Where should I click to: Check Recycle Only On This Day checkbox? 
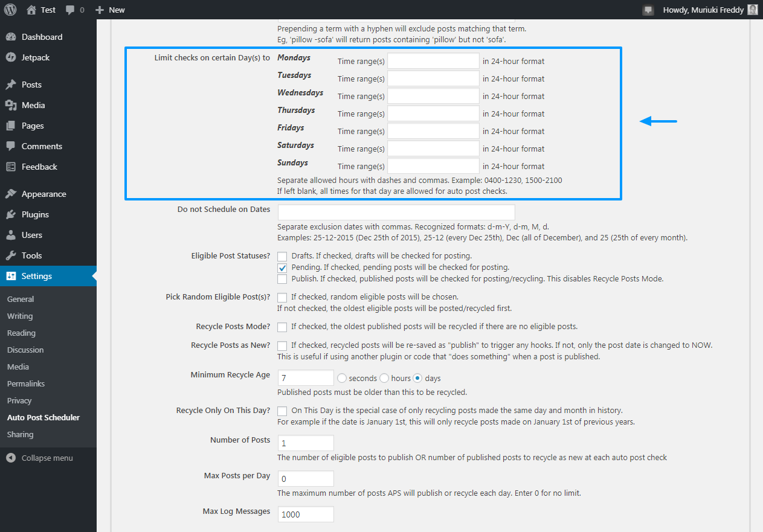282,411
